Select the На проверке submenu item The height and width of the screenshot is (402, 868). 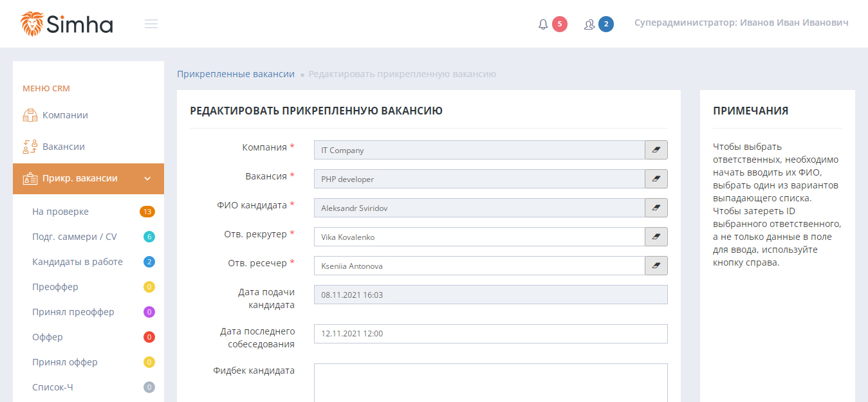click(x=60, y=212)
